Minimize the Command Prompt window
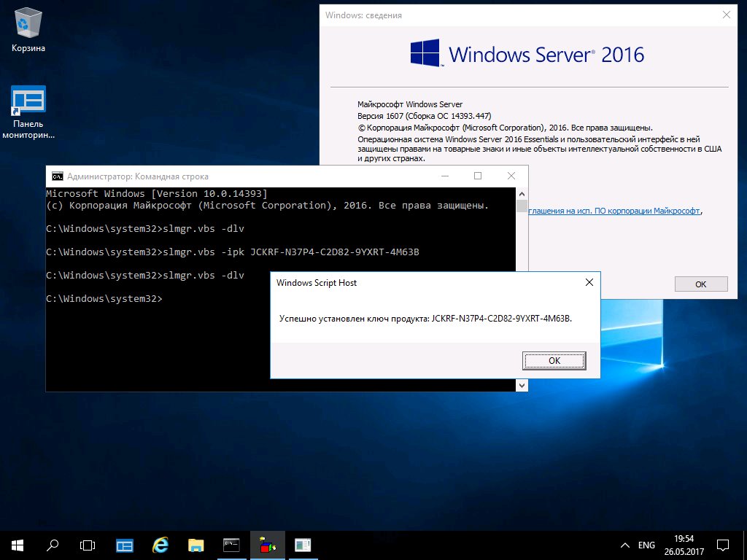747x560 pixels. [x=445, y=176]
